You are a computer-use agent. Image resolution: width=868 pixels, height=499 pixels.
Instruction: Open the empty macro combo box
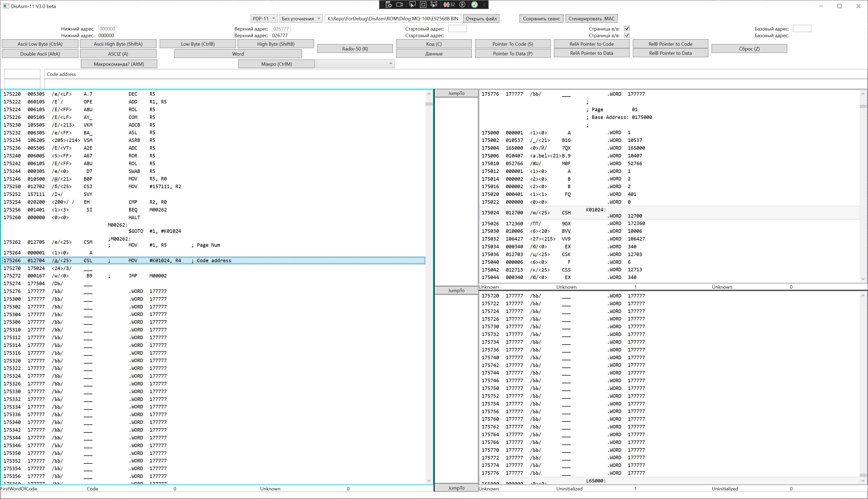tap(355, 63)
